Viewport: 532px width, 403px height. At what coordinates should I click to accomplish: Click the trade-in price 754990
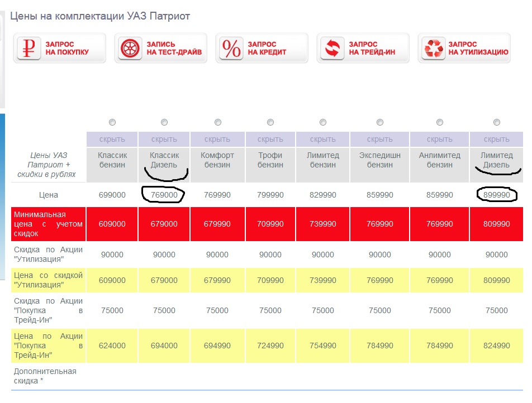coord(322,346)
